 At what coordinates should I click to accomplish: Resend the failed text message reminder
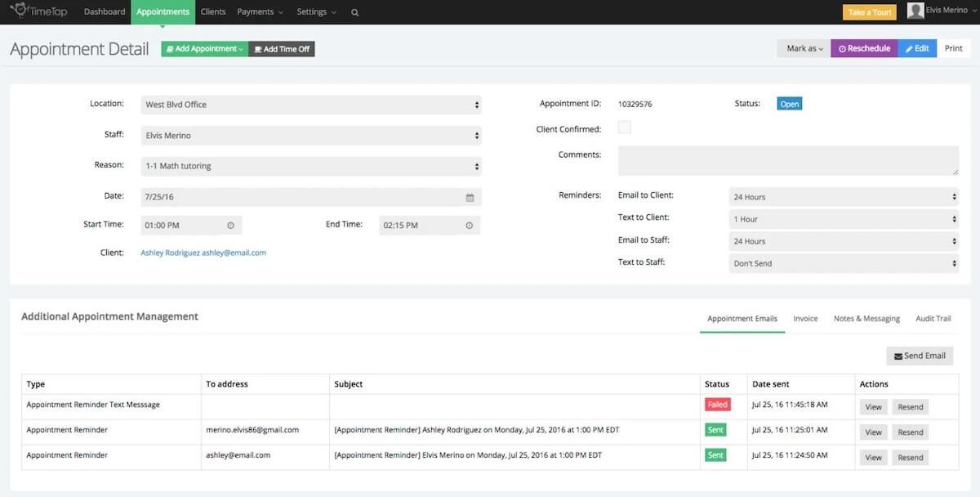[x=910, y=407]
